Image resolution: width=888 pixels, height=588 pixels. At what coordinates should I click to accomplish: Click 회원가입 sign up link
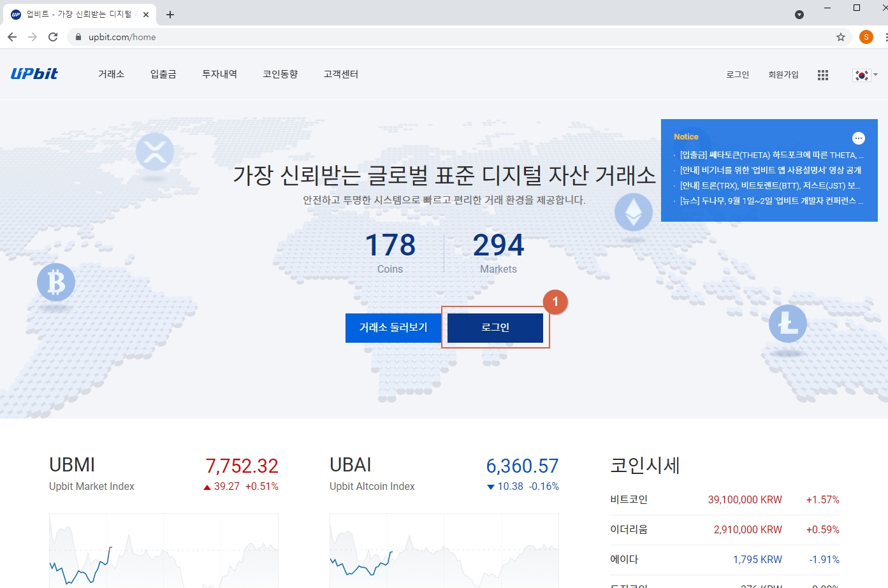783,75
